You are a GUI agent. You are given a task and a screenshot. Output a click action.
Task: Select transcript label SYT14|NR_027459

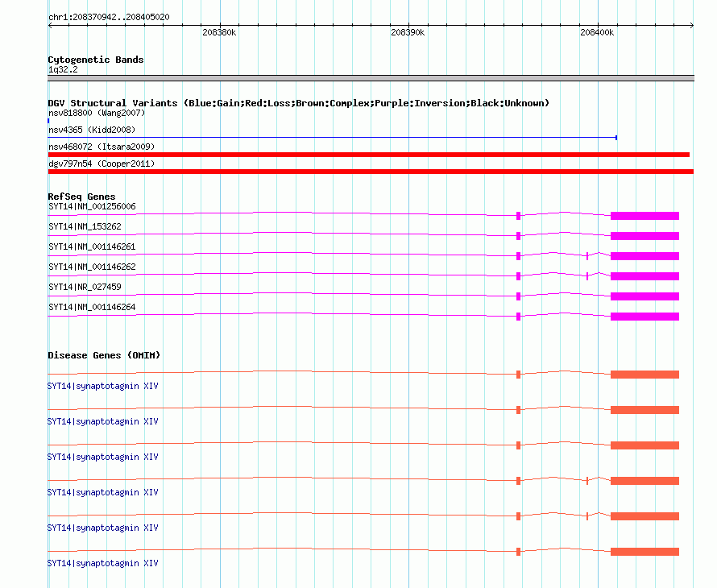pos(85,287)
